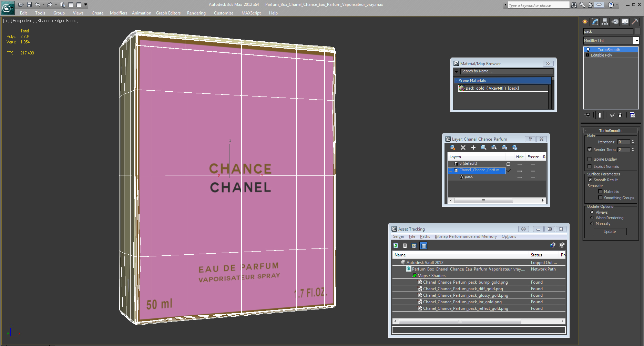Enable Separate by Smoothing Groups checkbox
The height and width of the screenshot is (346, 644).
pos(600,198)
